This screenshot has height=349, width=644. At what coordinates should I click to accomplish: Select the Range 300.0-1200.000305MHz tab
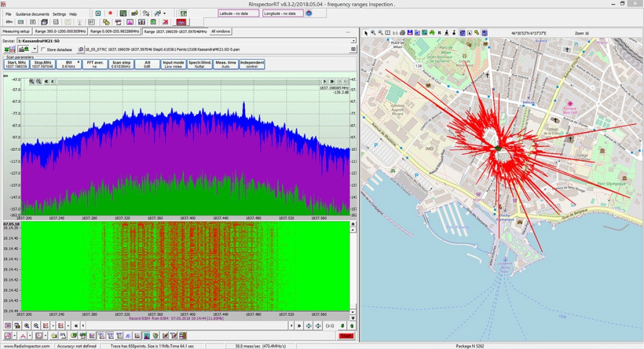[60, 31]
